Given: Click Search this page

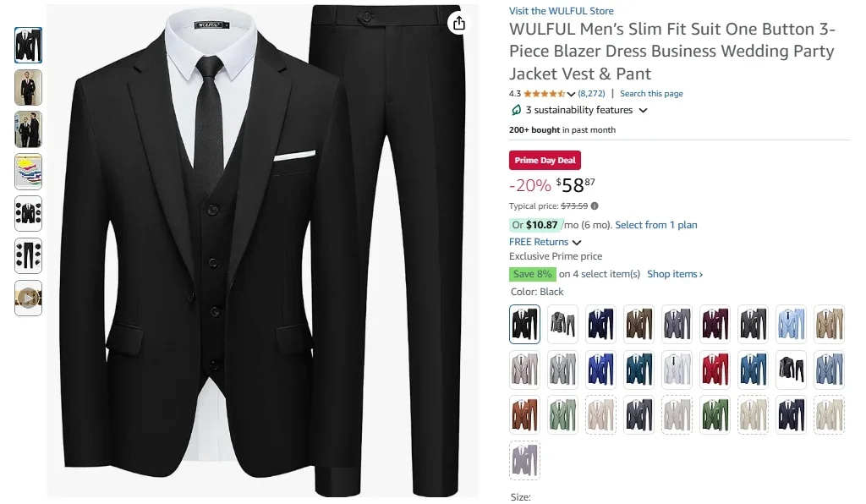Looking at the screenshot, I should (651, 93).
